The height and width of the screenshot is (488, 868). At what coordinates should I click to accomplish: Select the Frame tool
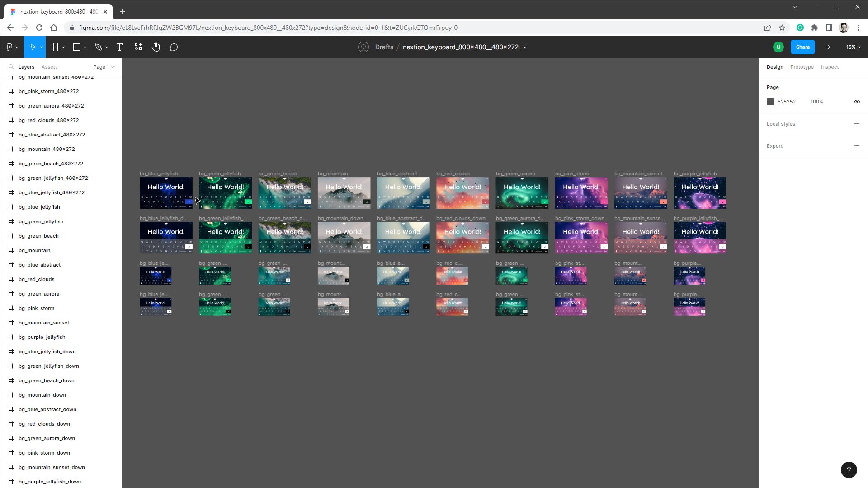(x=56, y=47)
